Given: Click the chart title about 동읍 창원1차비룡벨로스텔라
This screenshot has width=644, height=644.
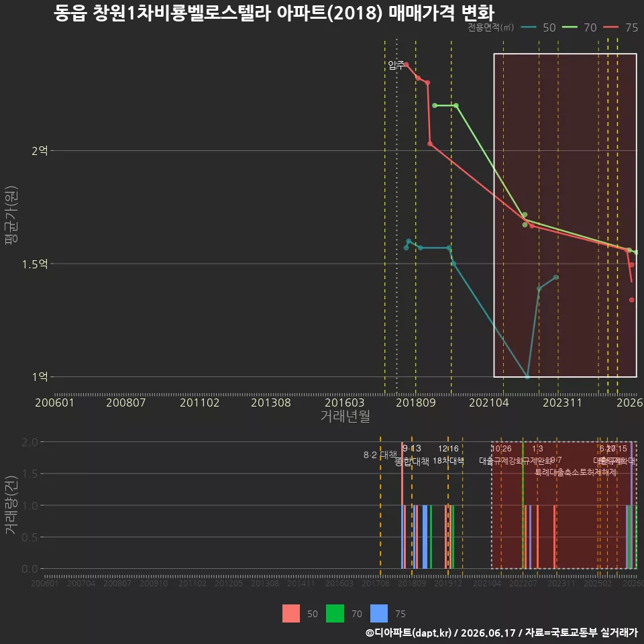Looking at the screenshot, I should 274,13.
